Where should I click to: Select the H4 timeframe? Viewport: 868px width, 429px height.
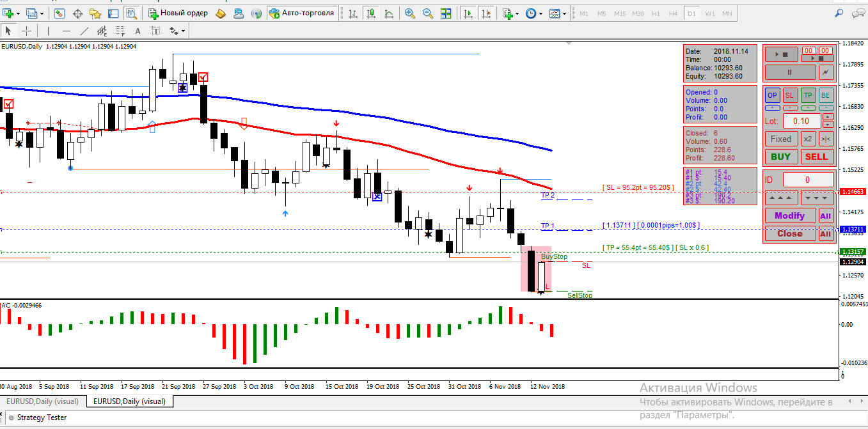[x=673, y=13]
